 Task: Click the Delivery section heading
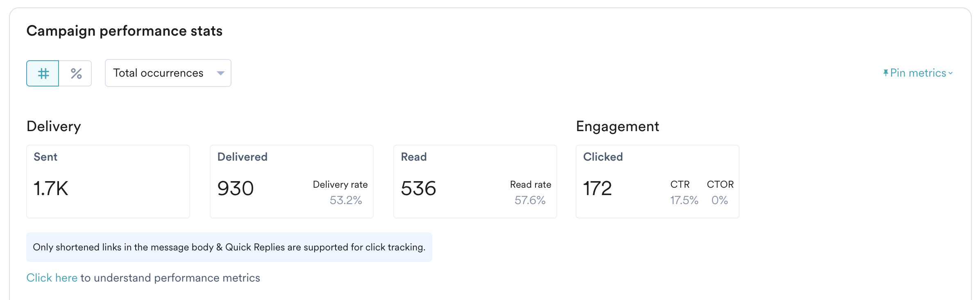tap(54, 126)
